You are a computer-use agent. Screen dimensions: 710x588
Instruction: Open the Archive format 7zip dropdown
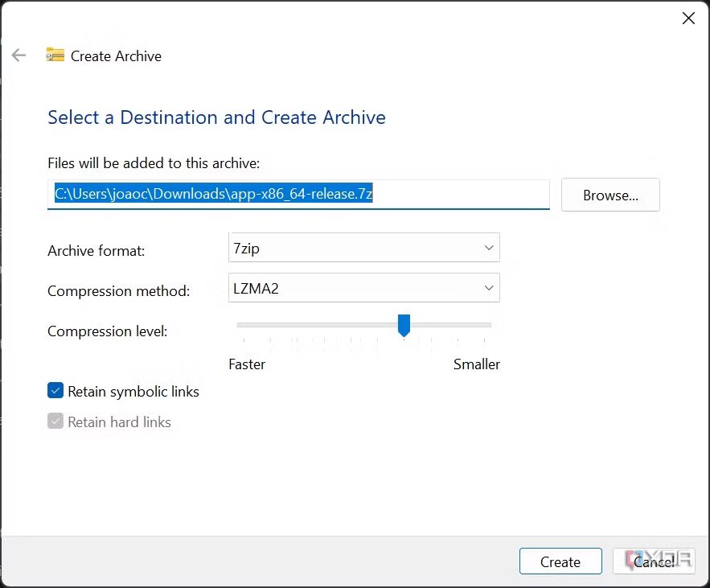(364, 247)
